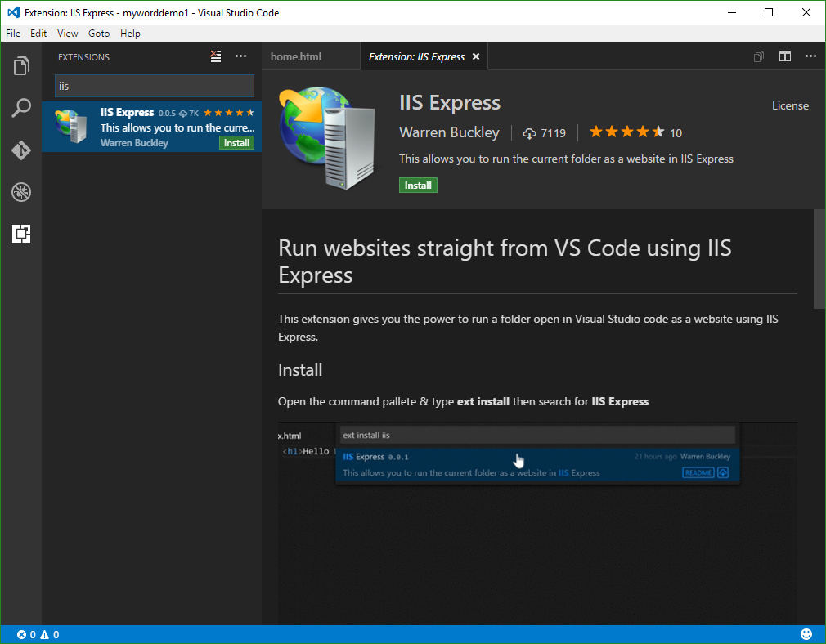
Task: Open the Debug view in activity bar
Action: [21, 192]
